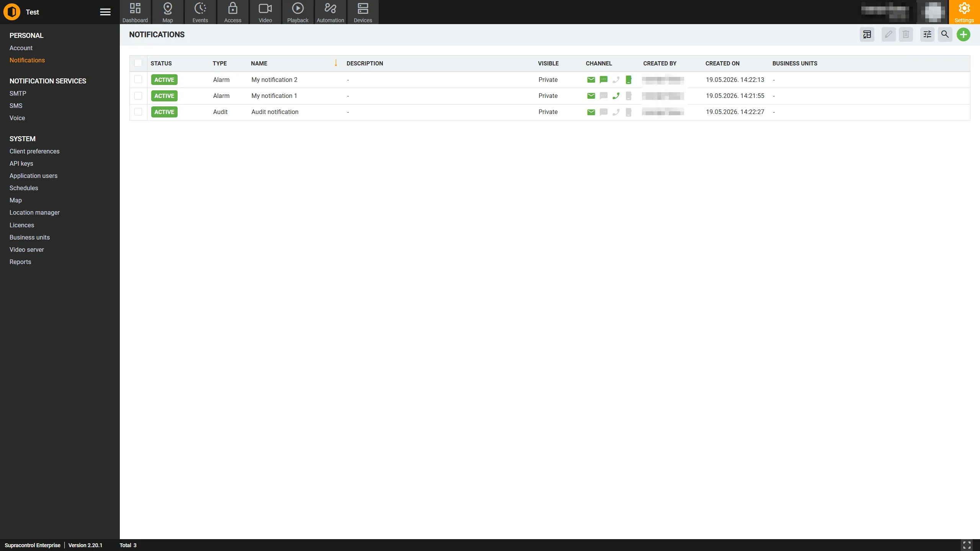The width and height of the screenshot is (980, 551).
Task: Open the filter sliders icon
Action: pyautogui.click(x=927, y=35)
